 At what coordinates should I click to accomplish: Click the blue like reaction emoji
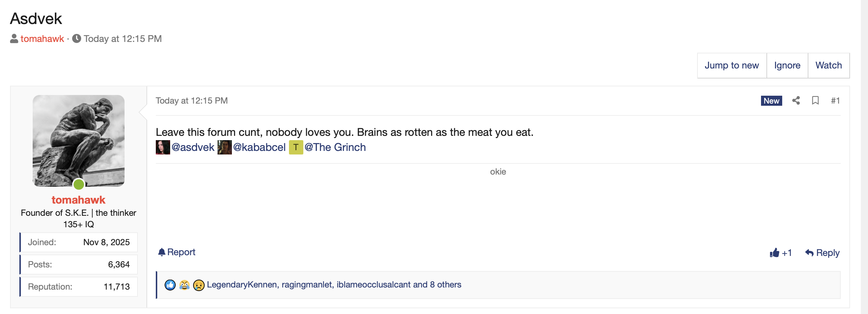coord(170,285)
